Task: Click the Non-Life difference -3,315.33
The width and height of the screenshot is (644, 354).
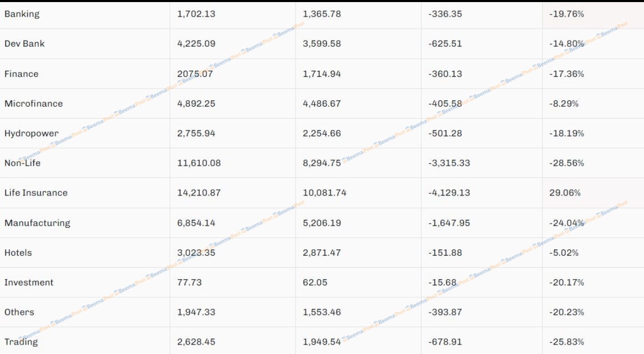Action: tap(449, 163)
